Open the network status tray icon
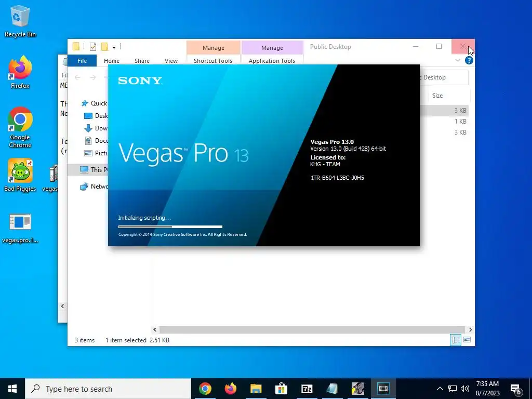The width and height of the screenshot is (532, 399). coord(453,389)
